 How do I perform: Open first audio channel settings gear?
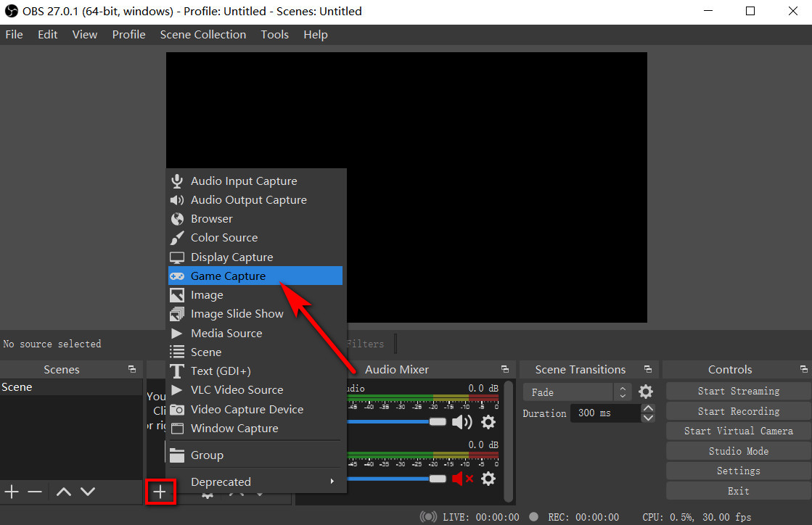point(488,422)
